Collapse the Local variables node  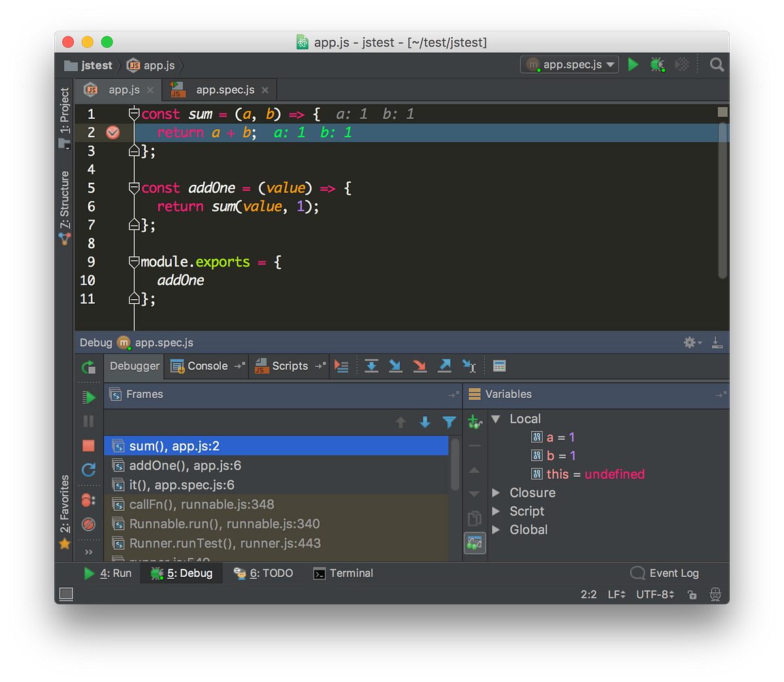tap(495, 418)
